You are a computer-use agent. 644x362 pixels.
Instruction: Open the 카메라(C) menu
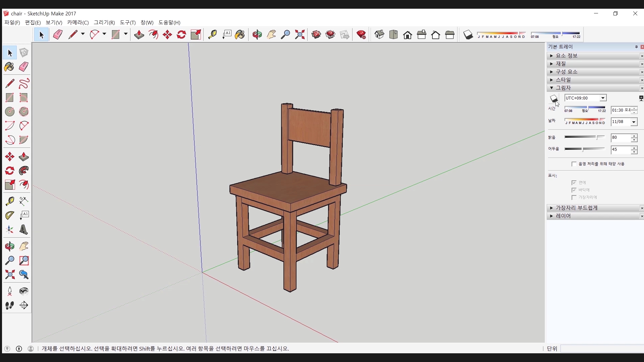tap(78, 22)
